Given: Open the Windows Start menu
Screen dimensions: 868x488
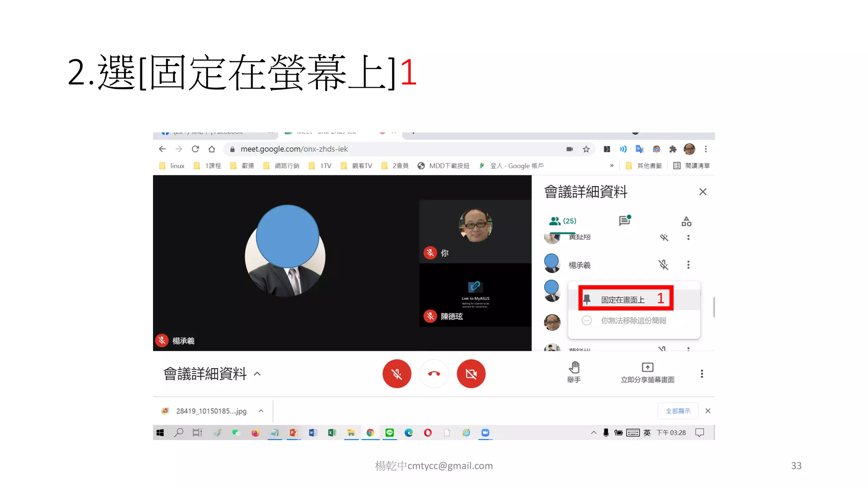Looking at the screenshot, I should (160, 433).
